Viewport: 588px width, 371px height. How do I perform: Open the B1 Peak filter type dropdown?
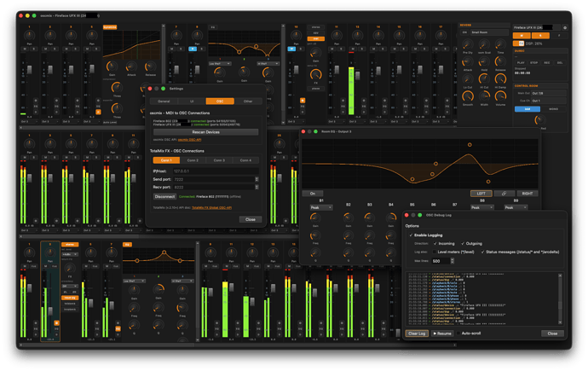(x=321, y=207)
